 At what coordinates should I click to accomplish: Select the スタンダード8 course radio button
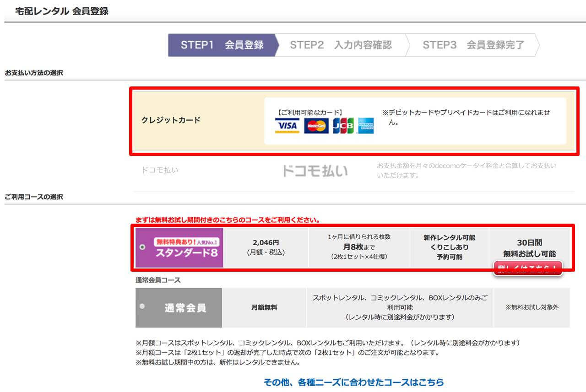pyautogui.click(x=142, y=247)
